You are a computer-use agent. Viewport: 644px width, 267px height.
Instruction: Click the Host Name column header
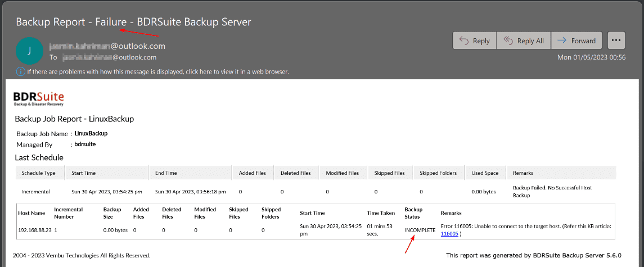31,213
